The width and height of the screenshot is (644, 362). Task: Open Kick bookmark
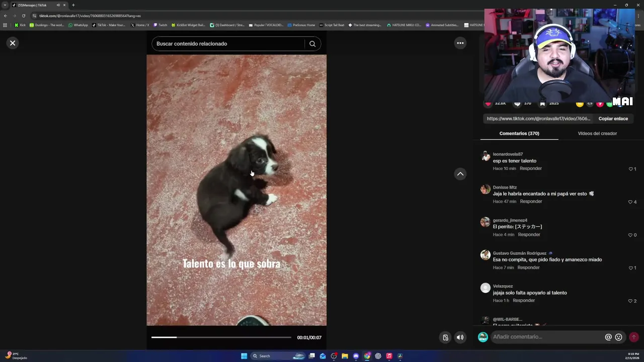[x=20, y=25]
